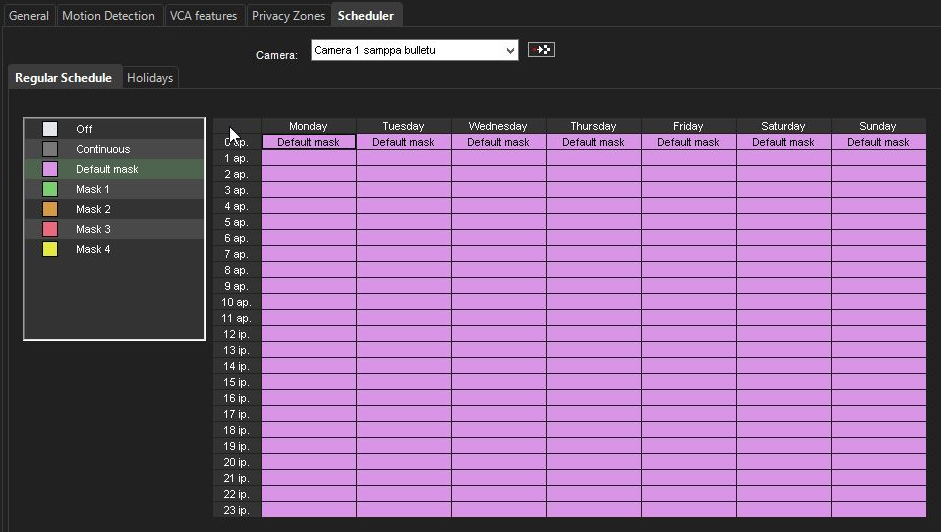943x532 pixels.
Task: Select the Wednesday 0 ap. schedule cell
Action: [x=498, y=142]
